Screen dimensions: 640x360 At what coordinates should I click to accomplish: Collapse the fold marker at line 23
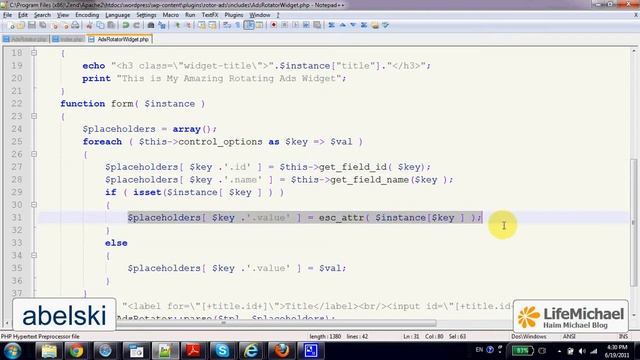click(x=34, y=116)
